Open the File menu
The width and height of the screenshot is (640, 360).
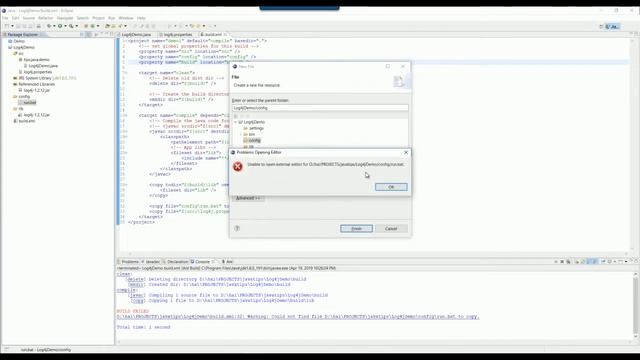coord(5,18)
